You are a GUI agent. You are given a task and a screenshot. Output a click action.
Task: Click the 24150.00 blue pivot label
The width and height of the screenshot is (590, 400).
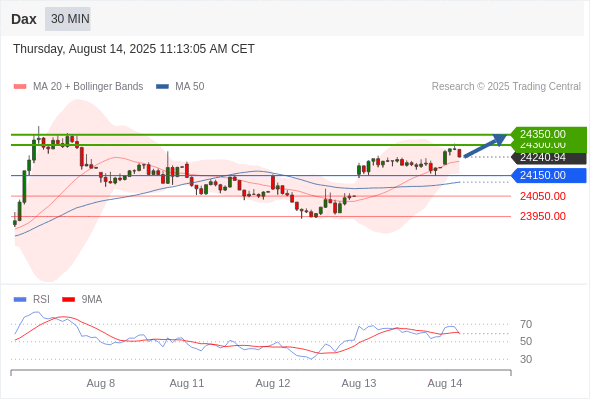click(549, 175)
